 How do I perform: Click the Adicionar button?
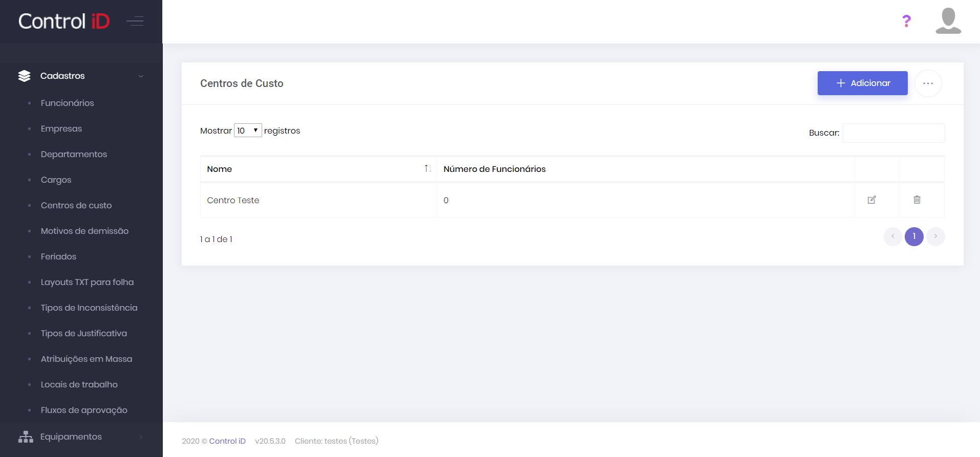coord(862,83)
